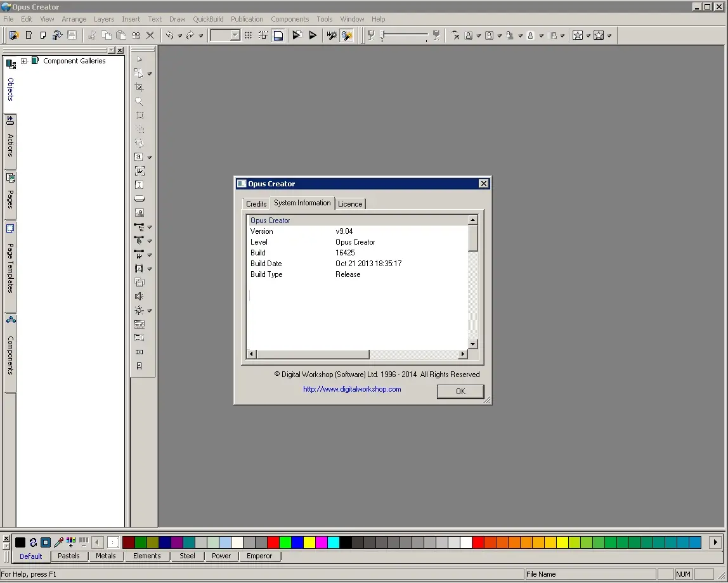The image size is (728, 583).
Task: Click the Redo arrow icon
Action: [x=190, y=35]
